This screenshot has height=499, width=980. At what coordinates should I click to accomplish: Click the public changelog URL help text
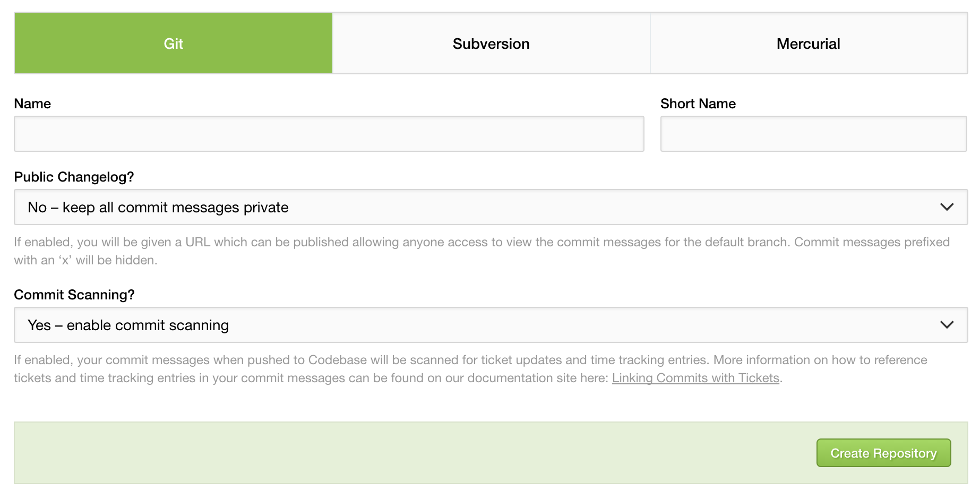coord(482,251)
